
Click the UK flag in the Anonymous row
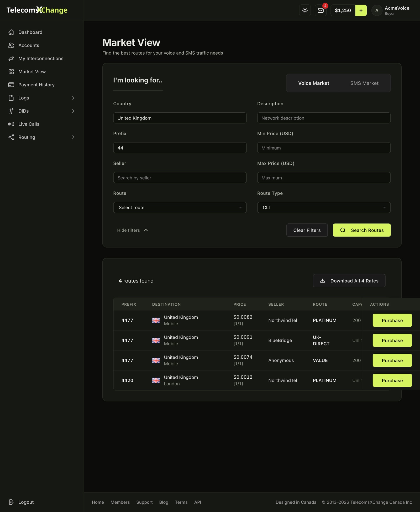click(156, 360)
